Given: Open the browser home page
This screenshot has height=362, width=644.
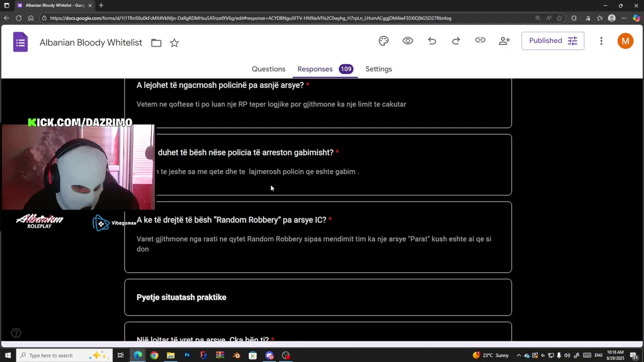Looking at the screenshot, I should pyautogui.click(x=31, y=18).
